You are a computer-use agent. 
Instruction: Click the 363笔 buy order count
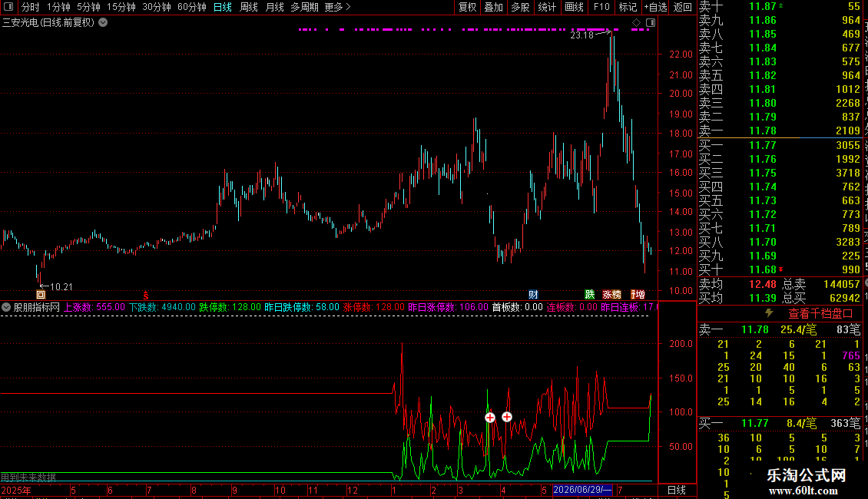click(x=845, y=423)
